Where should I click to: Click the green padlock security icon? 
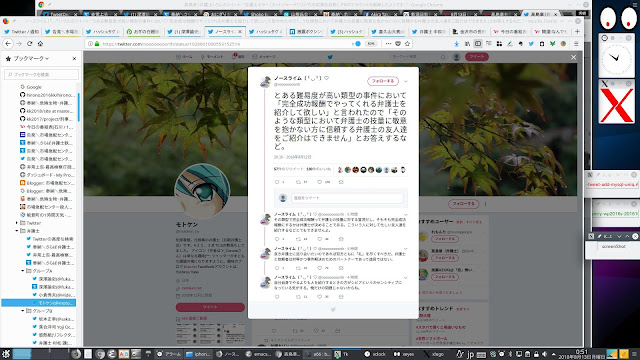pos(97,44)
